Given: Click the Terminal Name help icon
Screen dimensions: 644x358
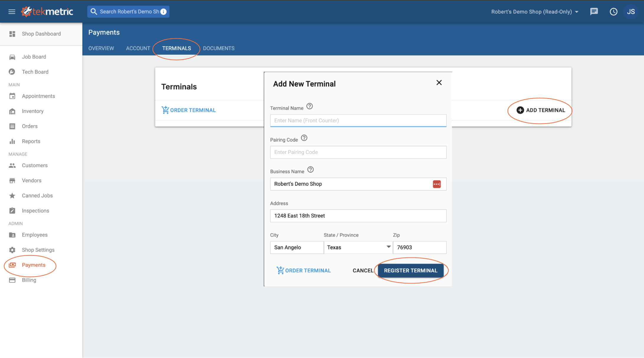Looking at the screenshot, I should click(309, 106).
